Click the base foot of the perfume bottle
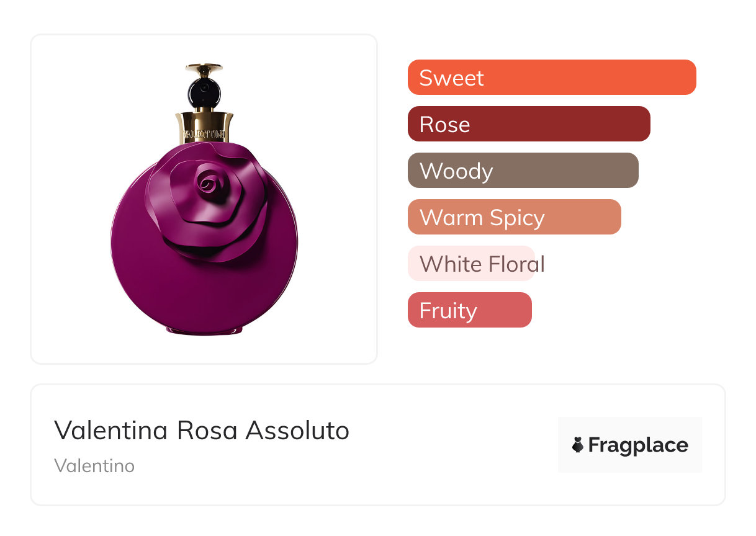Viewport: 756px width, 536px height. click(x=204, y=332)
